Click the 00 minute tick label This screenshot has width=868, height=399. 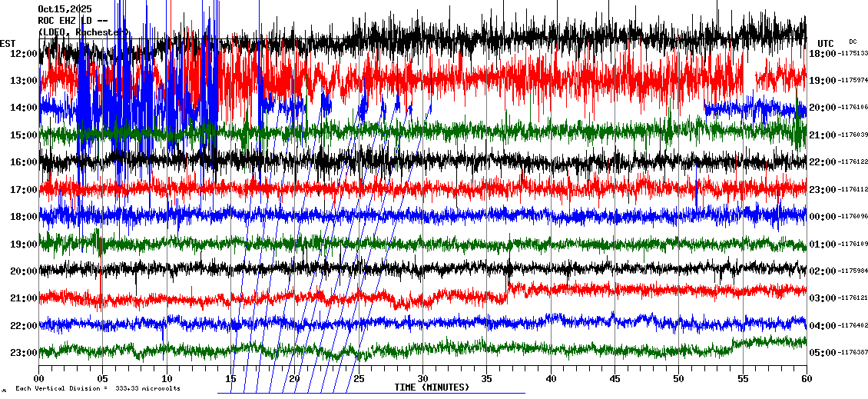[38, 378]
